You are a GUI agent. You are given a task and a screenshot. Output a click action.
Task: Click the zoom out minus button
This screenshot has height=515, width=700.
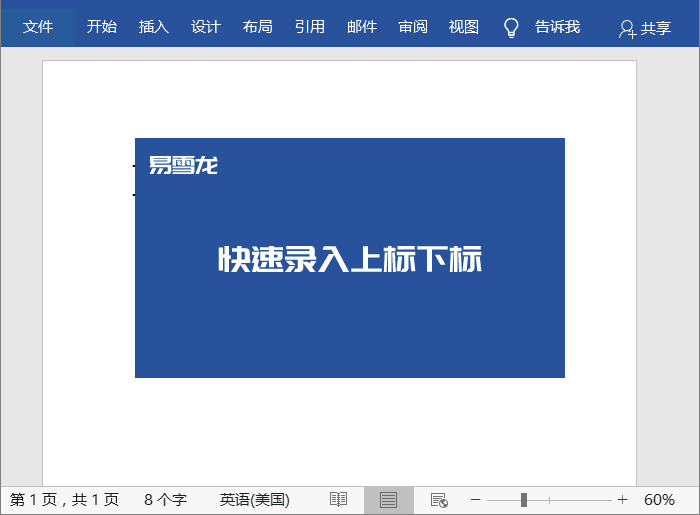click(475, 500)
